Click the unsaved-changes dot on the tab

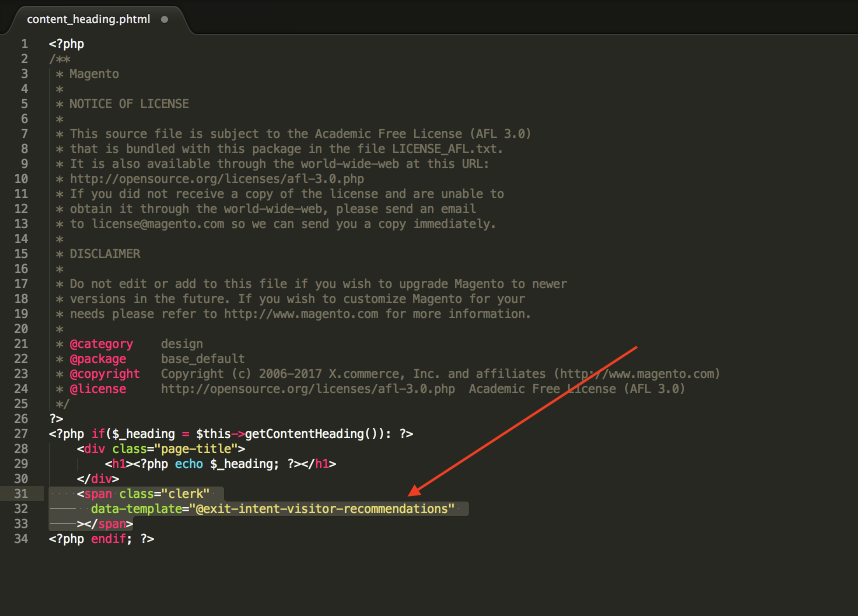click(x=164, y=19)
